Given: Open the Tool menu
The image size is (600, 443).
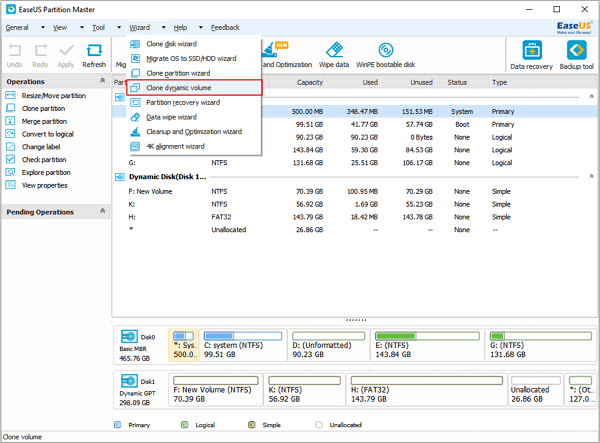Looking at the screenshot, I should [x=98, y=28].
